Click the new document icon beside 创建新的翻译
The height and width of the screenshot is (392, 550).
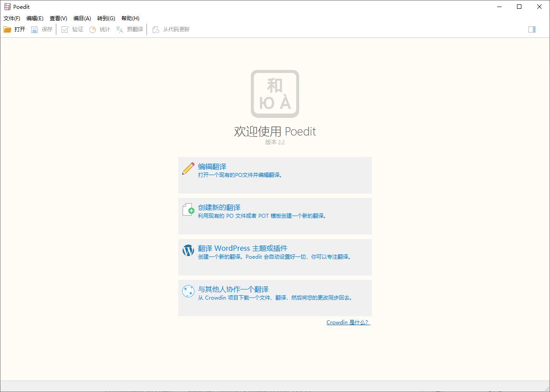click(x=188, y=209)
